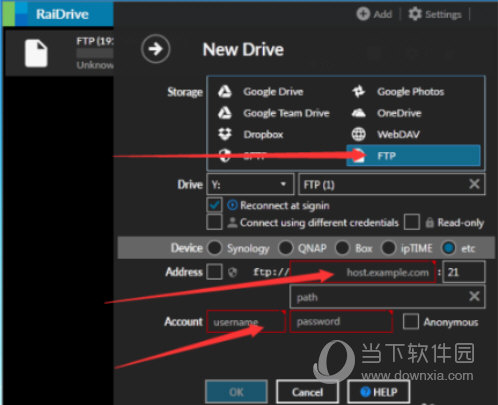The image size is (498, 405).
Task: Toggle secure address checkbox
Action: click(x=214, y=272)
